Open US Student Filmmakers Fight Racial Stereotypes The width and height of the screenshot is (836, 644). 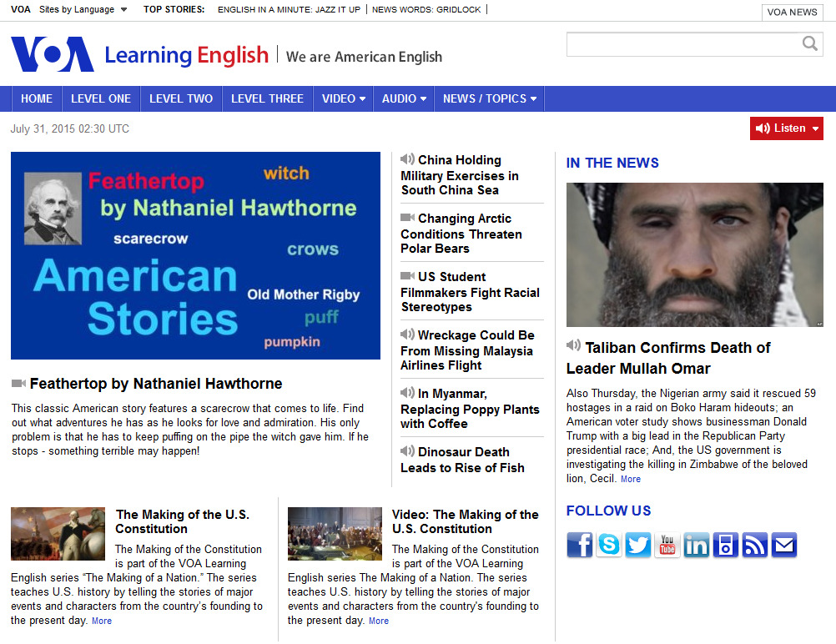click(x=470, y=292)
